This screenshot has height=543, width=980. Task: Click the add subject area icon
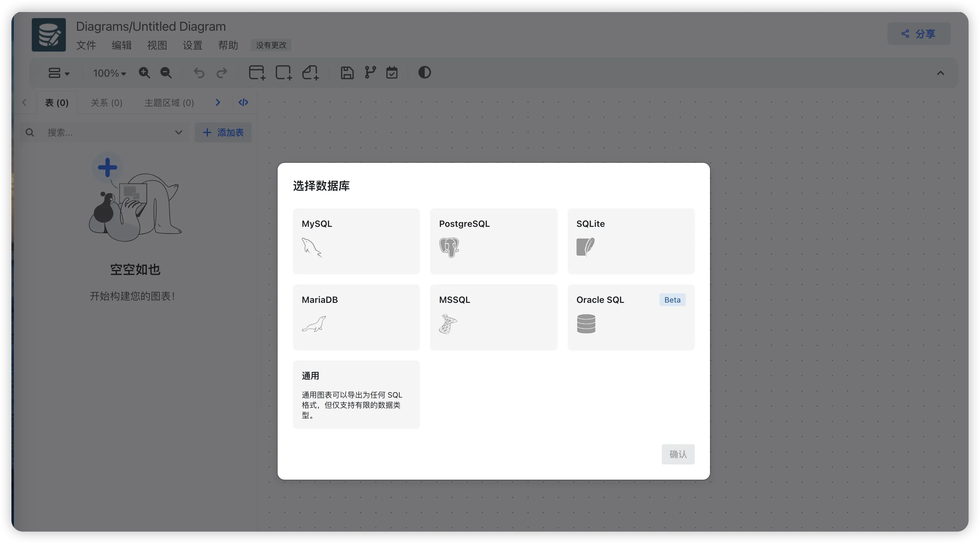pyautogui.click(x=283, y=73)
